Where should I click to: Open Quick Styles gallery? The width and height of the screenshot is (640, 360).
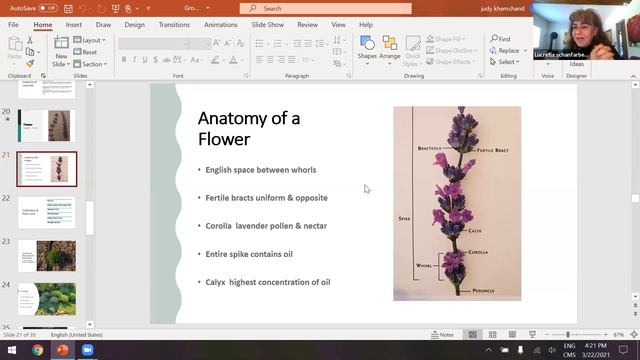click(x=412, y=51)
